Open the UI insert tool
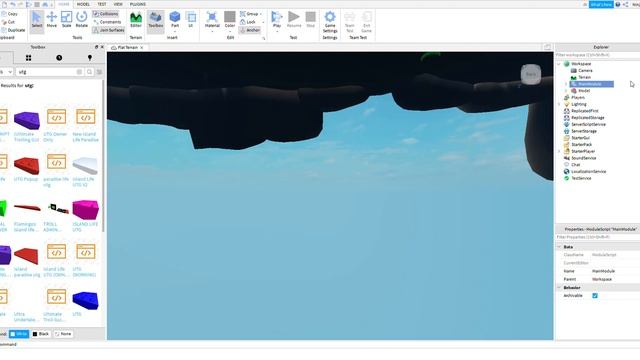 pos(191,20)
